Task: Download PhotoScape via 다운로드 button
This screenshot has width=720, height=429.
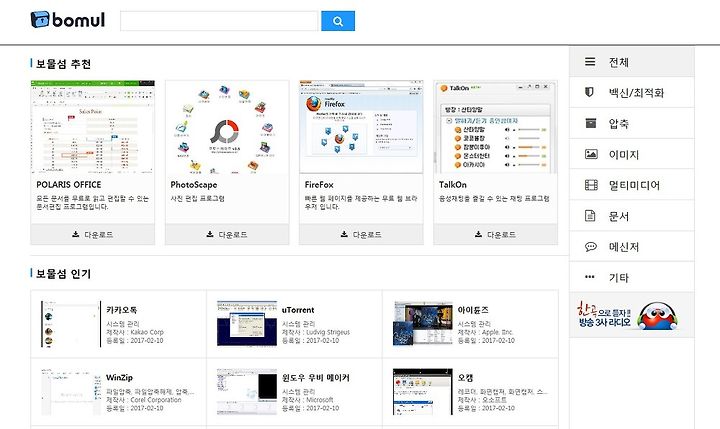Action: (x=227, y=234)
